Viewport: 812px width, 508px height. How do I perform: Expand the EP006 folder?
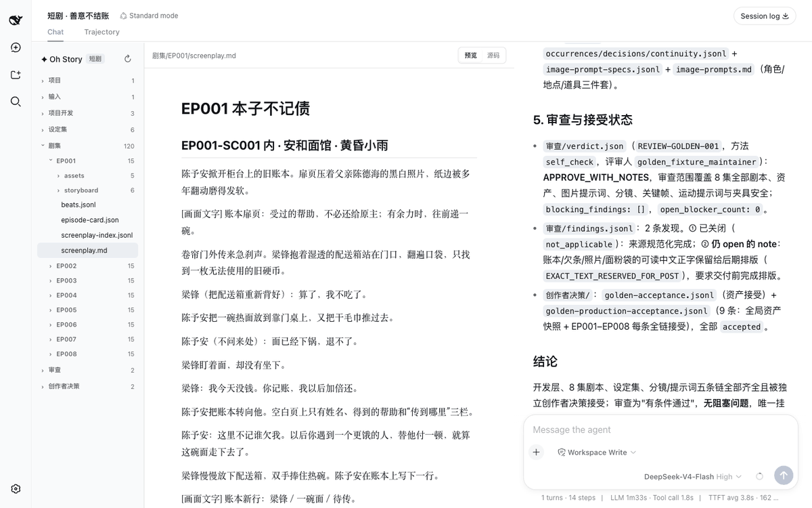tap(88, 324)
